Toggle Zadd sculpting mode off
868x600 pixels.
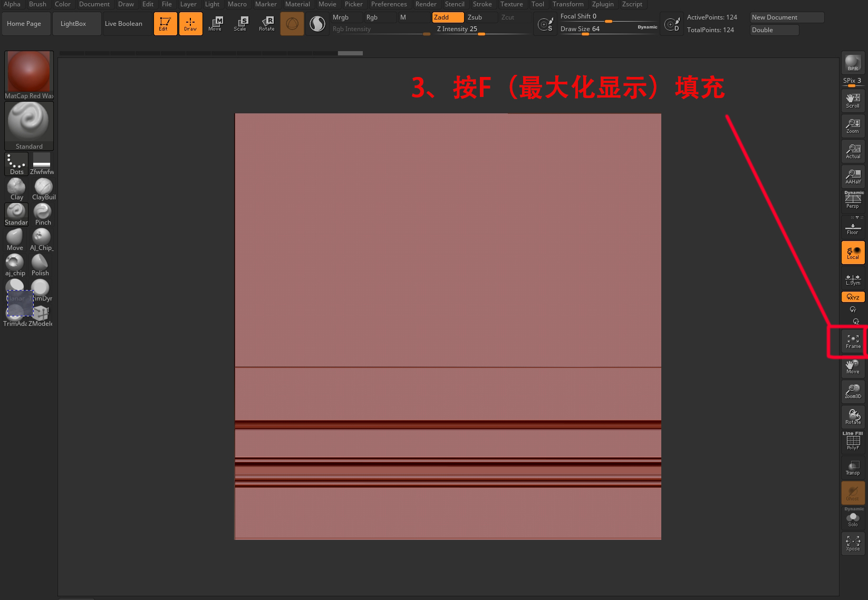[446, 17]
